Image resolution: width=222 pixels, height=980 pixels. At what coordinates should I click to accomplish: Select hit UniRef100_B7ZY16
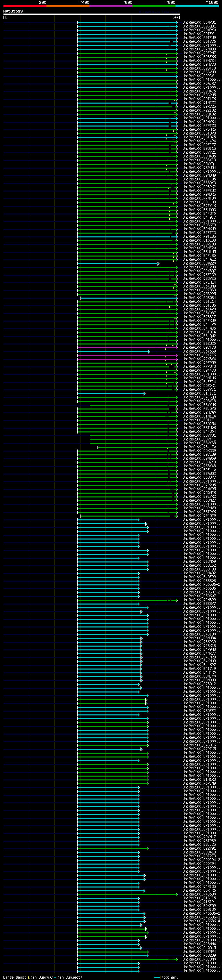pos(199,206)
